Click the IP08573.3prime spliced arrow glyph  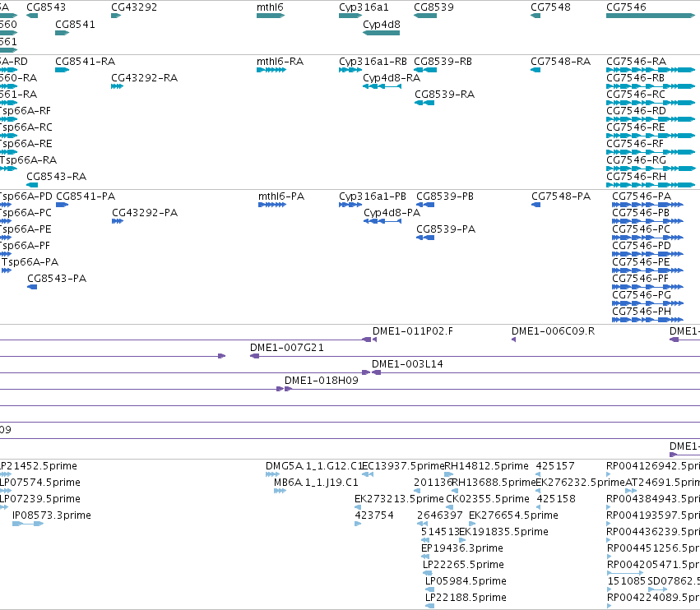tap(28, 524)
